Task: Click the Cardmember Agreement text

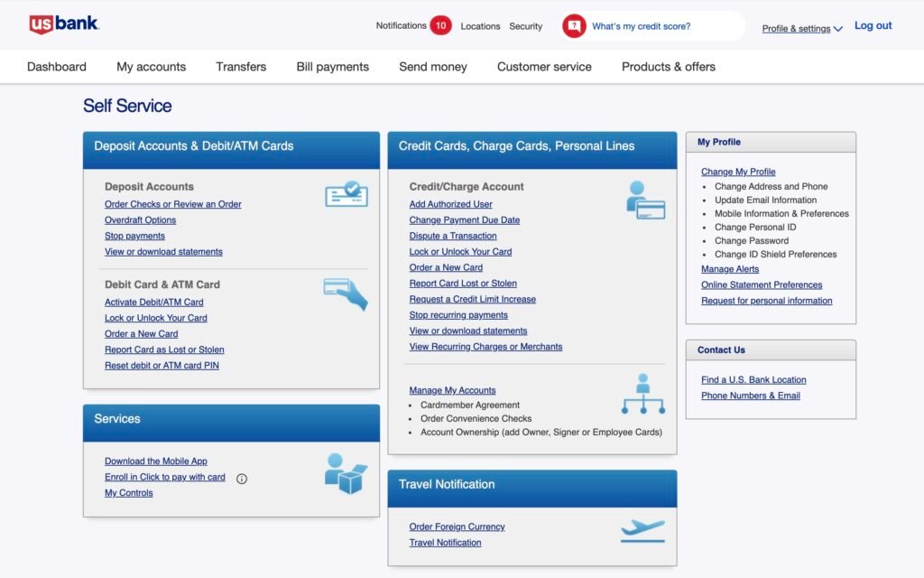Action: pos(470,406)
